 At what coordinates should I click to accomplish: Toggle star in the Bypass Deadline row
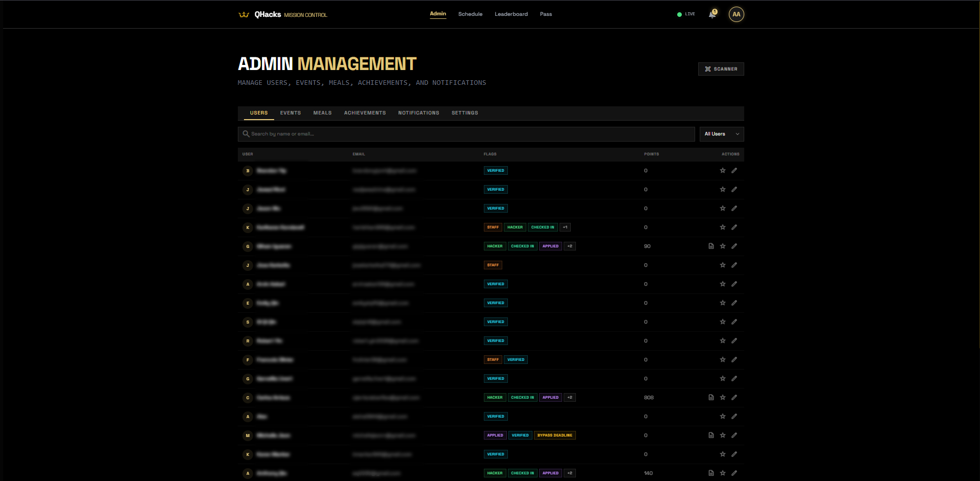[723, 436]
